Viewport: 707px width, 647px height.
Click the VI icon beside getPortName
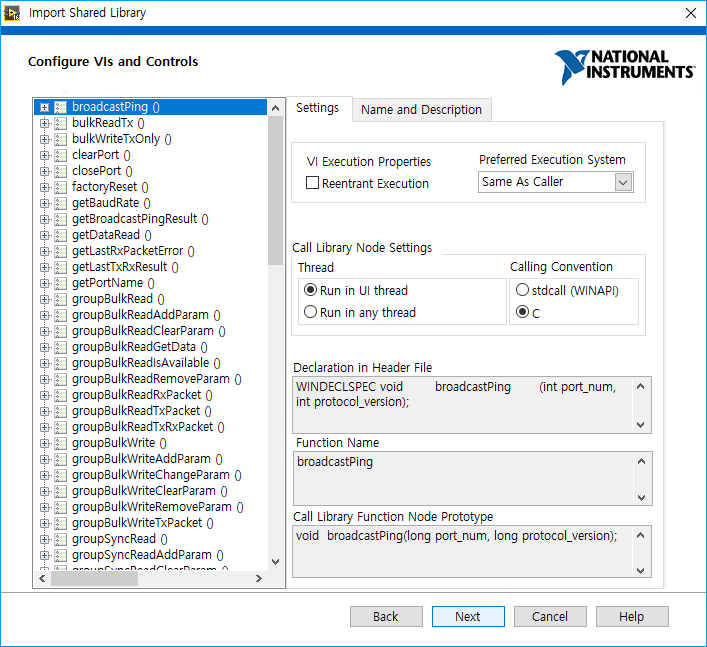(x=61, y=283)
